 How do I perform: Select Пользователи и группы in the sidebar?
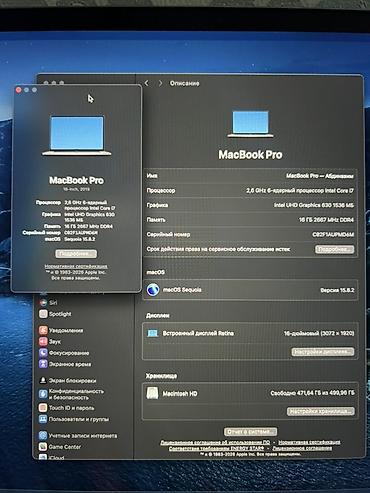click(x=74, y=419)
